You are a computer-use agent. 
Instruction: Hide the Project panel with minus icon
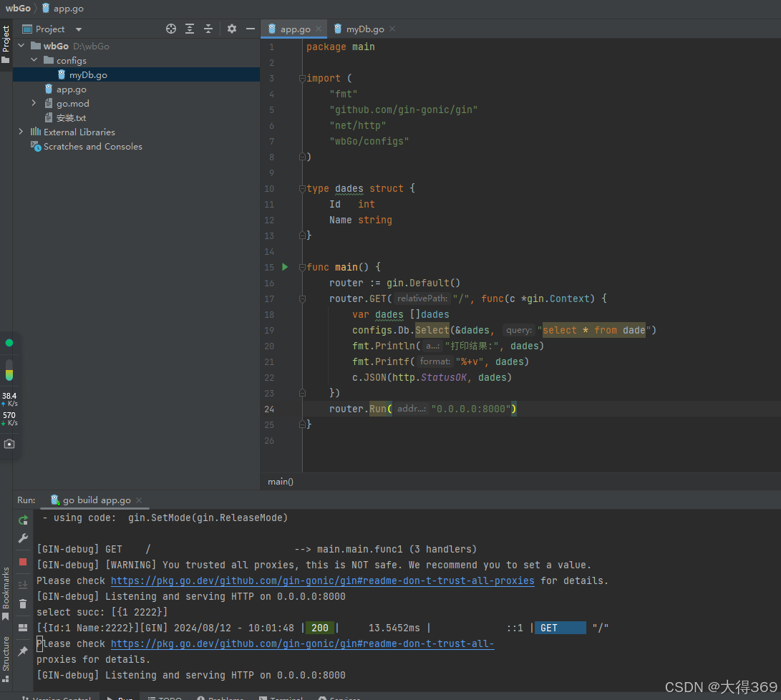(x=251, y=29)
